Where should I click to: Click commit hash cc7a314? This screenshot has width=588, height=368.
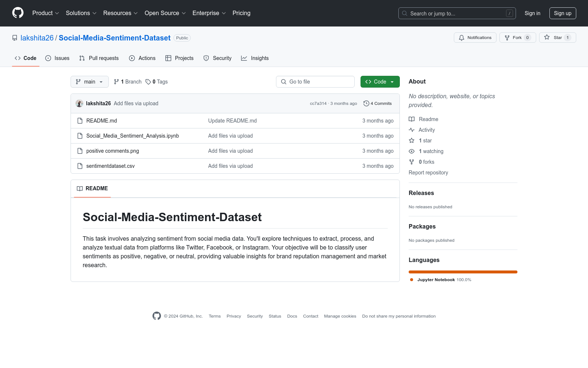point(318,103)
